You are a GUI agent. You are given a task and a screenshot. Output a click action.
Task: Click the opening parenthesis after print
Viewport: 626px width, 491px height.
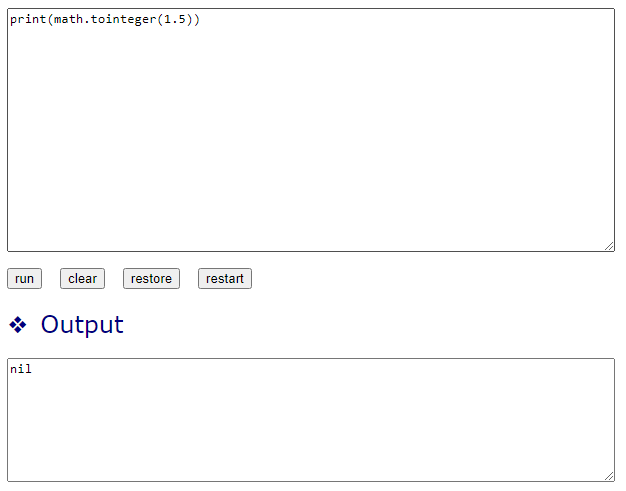coord(50,20)
